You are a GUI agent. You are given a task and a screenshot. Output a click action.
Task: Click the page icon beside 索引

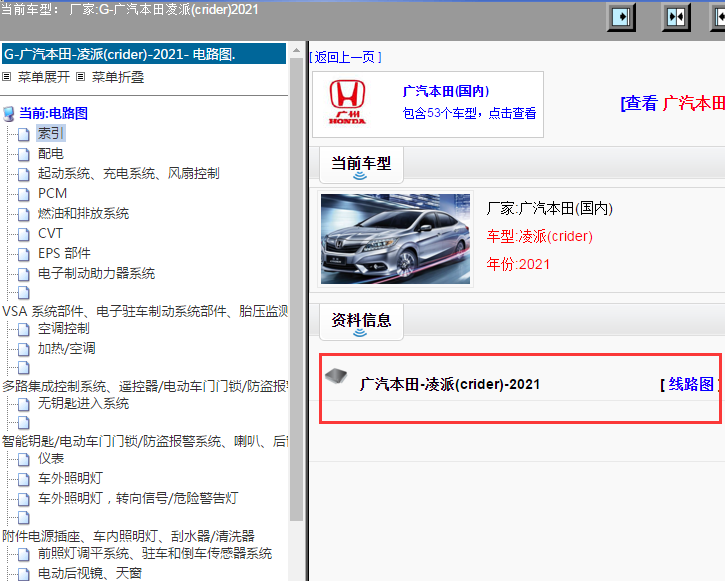click(x=24, y=135)
